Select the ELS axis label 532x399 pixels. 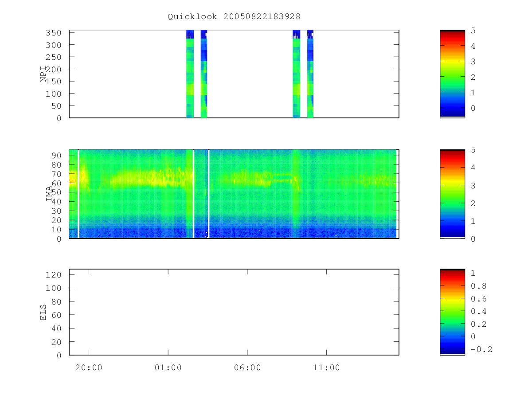(44, 312)
